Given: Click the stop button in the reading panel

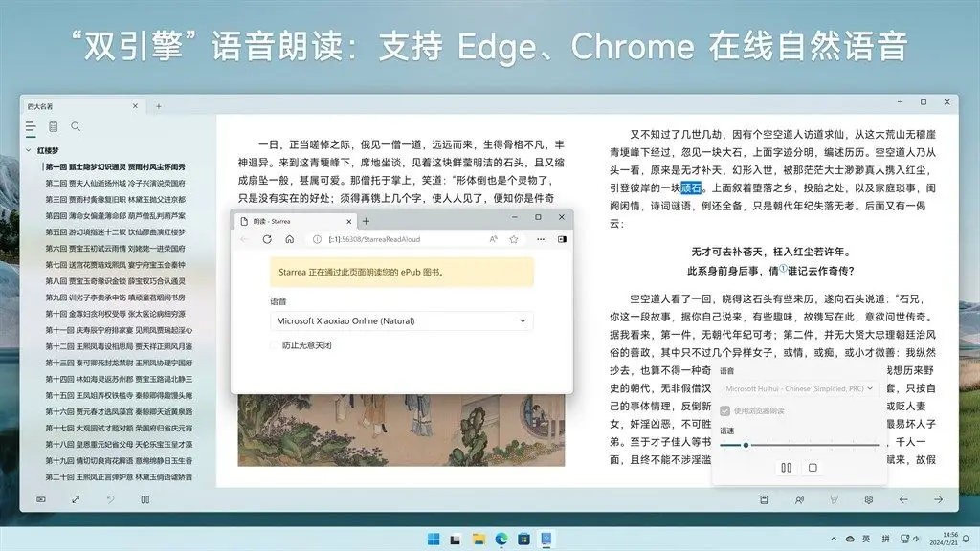Looking at the screenshot, I should 813,467.
